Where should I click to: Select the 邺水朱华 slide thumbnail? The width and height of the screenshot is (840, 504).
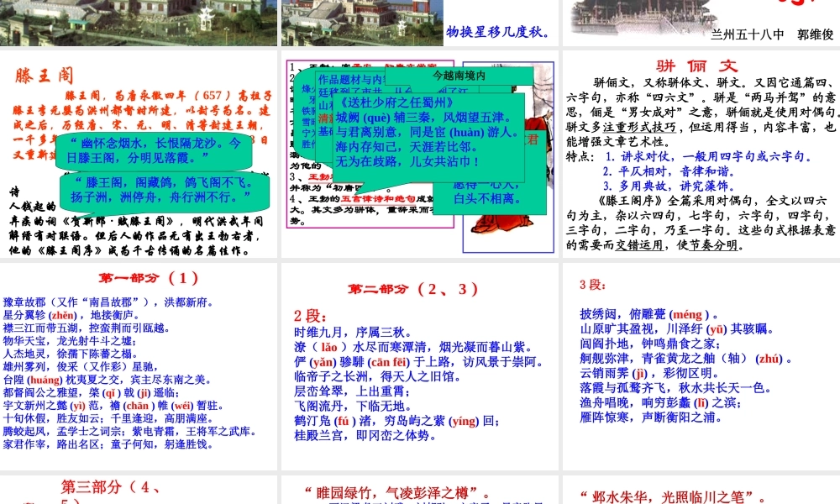[701, 490]
